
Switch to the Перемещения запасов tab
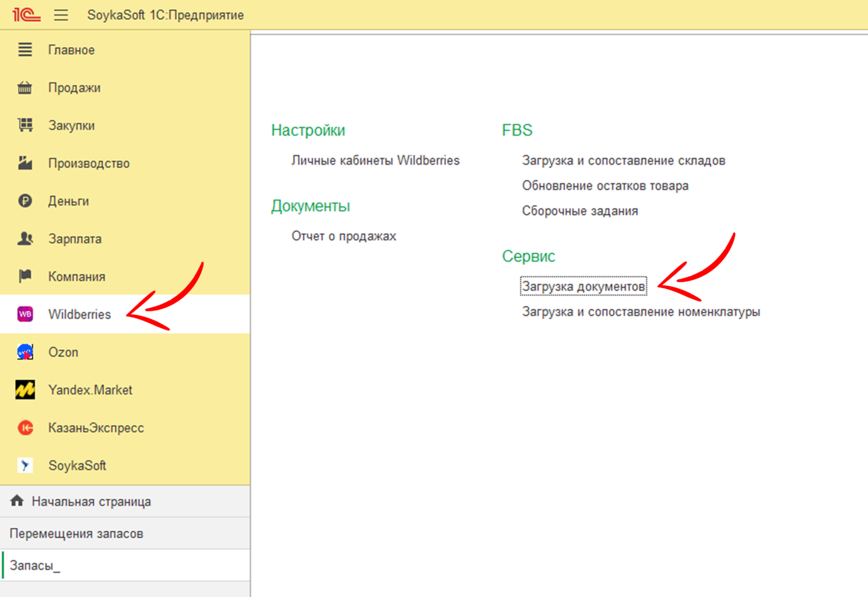[x=125, y=533]
